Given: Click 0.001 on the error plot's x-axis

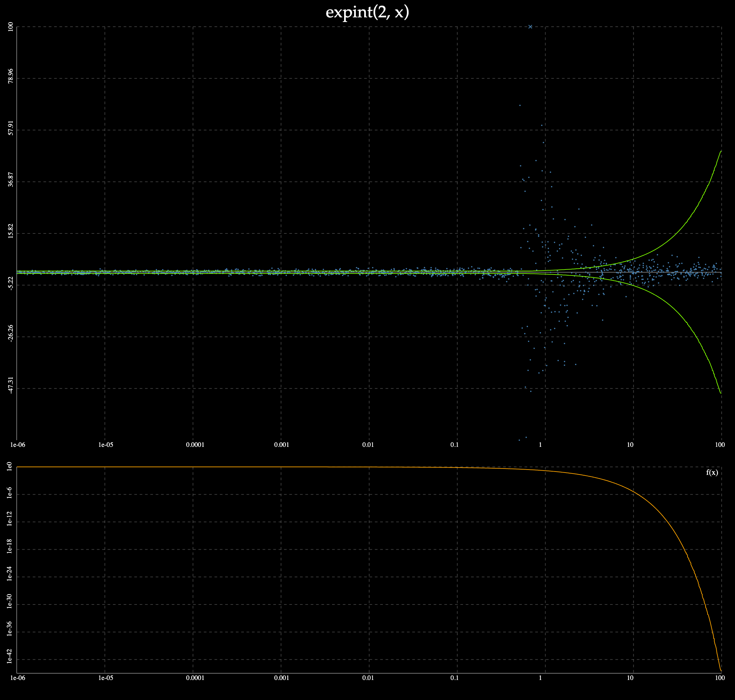Looking at the screenshot, I should point(281,445).
